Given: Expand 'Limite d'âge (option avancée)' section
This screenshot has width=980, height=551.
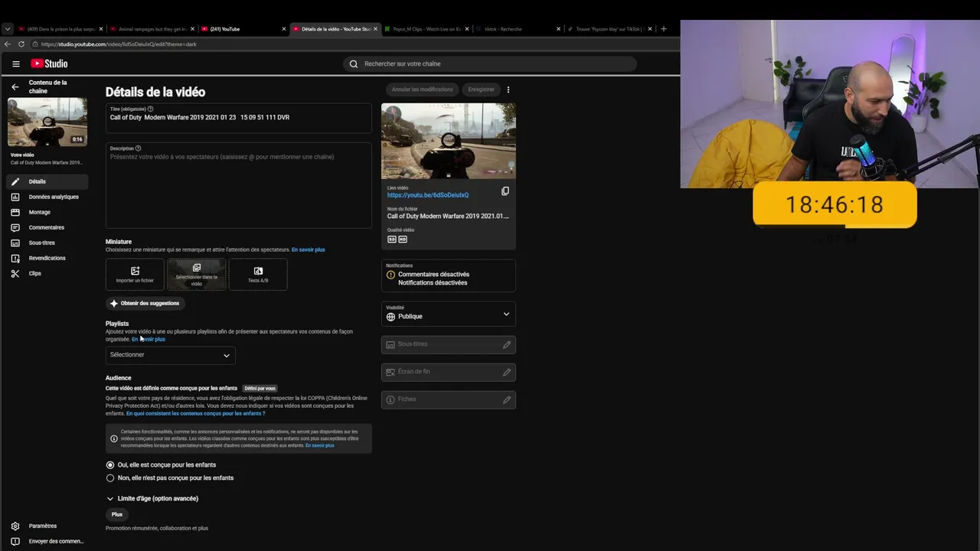Looking at the screenshot, I should click(x=152, y=498).
